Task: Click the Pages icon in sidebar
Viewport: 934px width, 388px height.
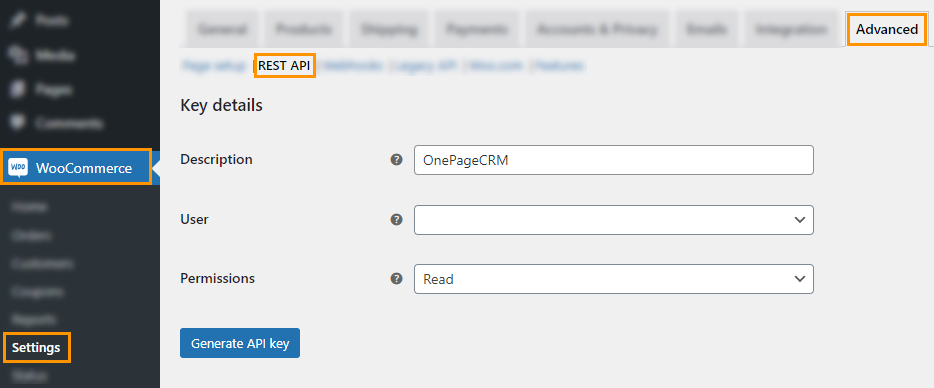Action: coord(17,89)
